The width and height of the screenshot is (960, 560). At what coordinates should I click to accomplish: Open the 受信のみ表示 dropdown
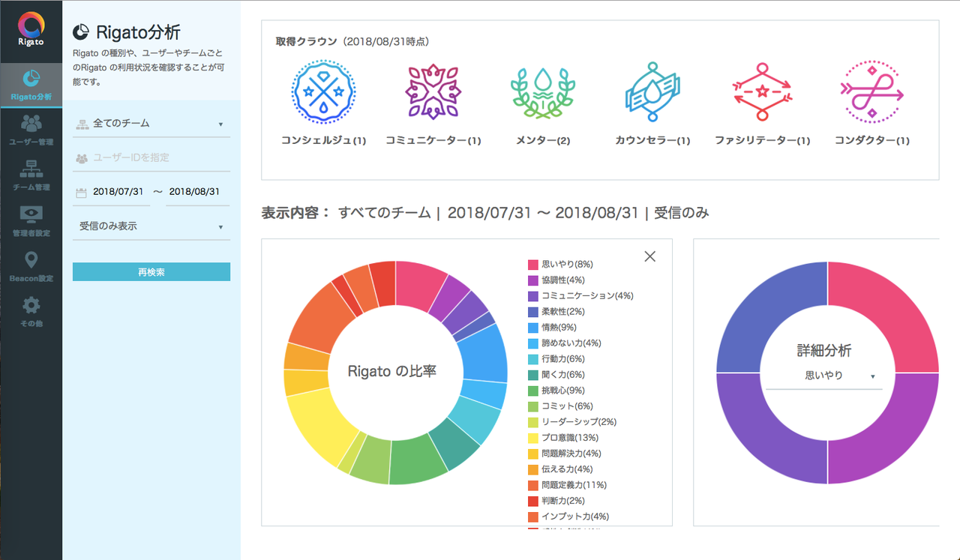pyautogui.click(x=151, y=226)
